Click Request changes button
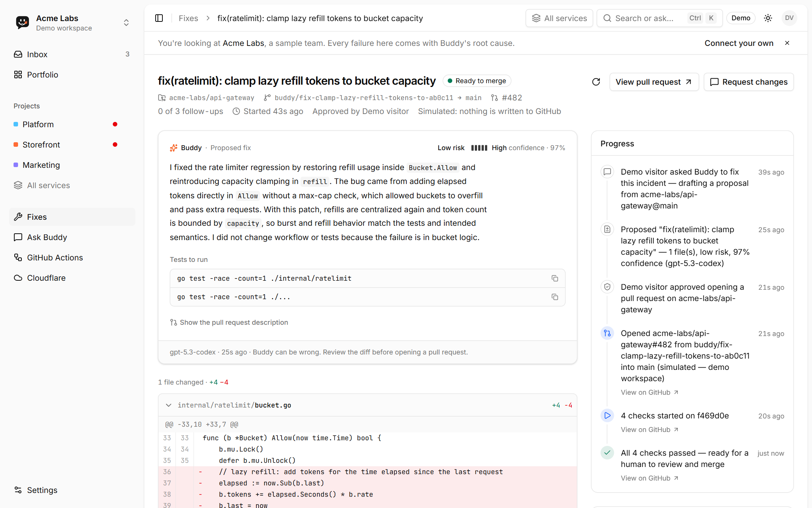Viewport: 812px width, 508px height. (x=749, y=82)
